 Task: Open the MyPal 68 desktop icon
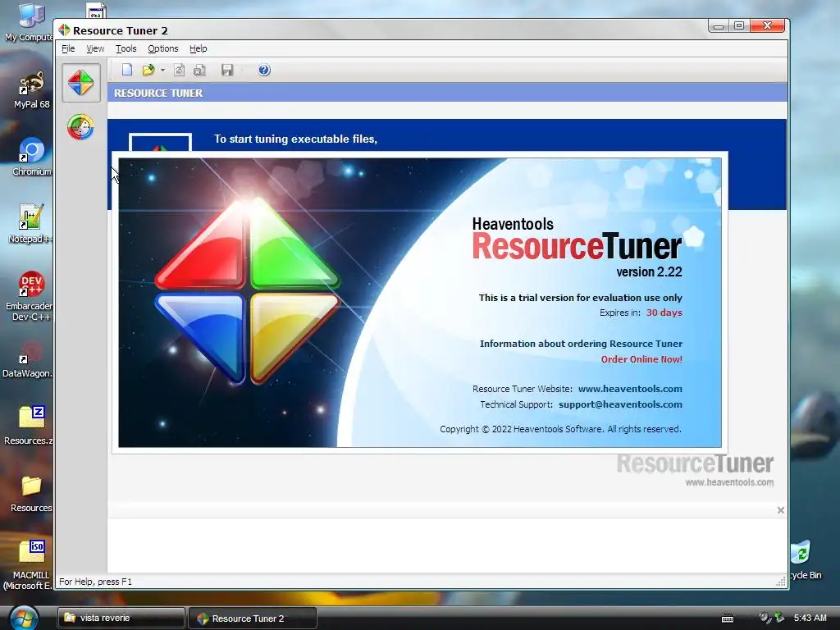coord(32,89)
